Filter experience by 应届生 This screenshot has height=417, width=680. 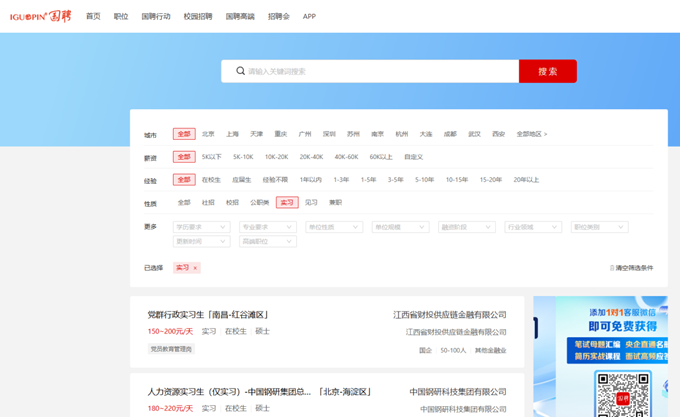[242, 179]
